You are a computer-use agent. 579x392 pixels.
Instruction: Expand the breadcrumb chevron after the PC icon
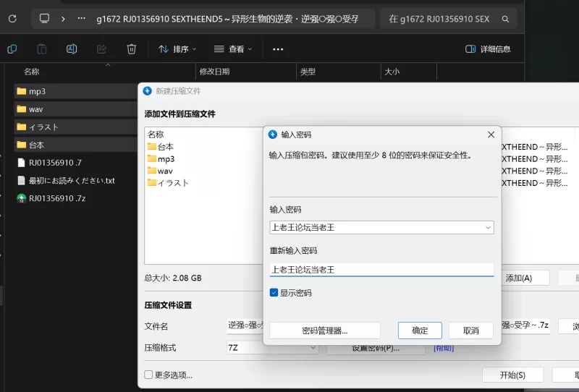63,19
